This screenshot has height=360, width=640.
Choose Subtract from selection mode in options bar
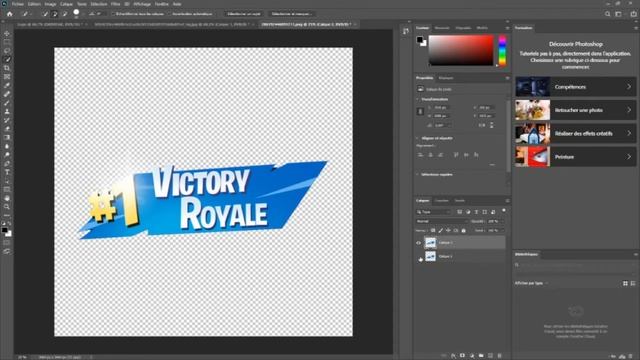click(64, 14)
